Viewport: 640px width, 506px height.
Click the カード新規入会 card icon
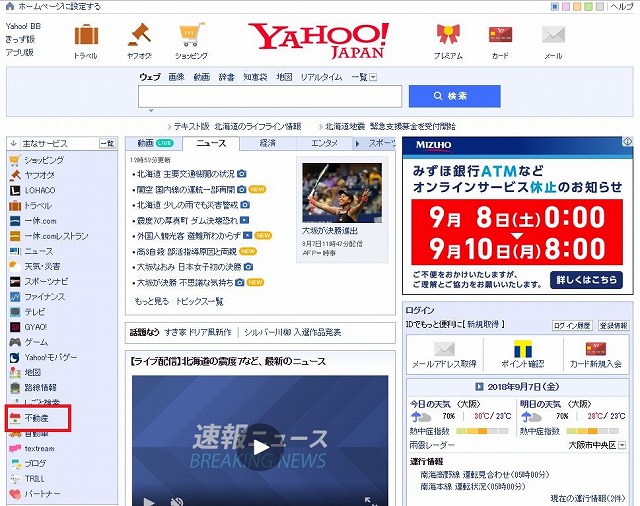(596, 348)
